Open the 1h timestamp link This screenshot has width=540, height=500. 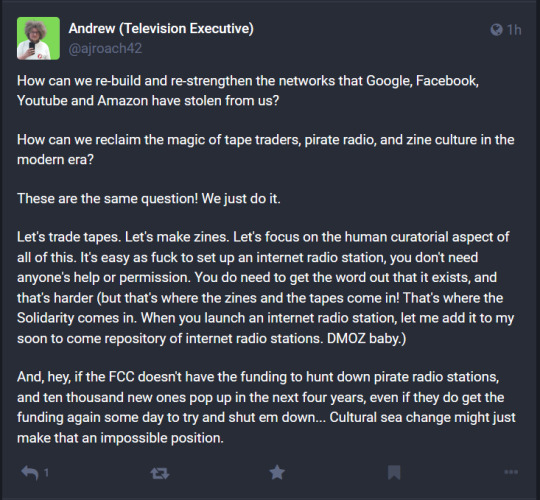(514, 30)
